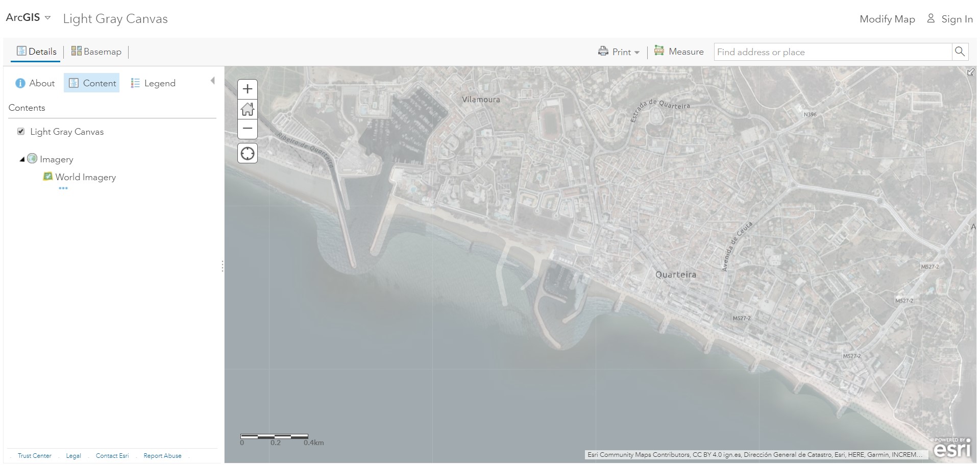
Task: Collapse the Imagery group
Action: (22, 159)
